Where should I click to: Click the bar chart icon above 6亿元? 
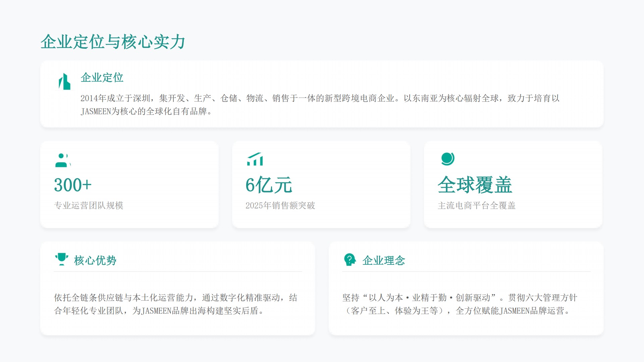click(x=255, y=159)
